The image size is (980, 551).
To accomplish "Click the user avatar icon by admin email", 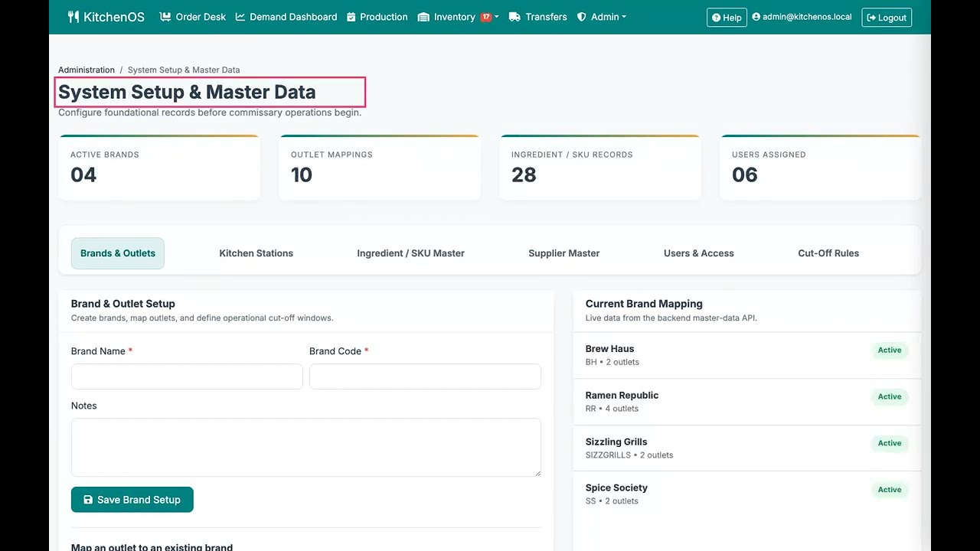I will 756,17.
